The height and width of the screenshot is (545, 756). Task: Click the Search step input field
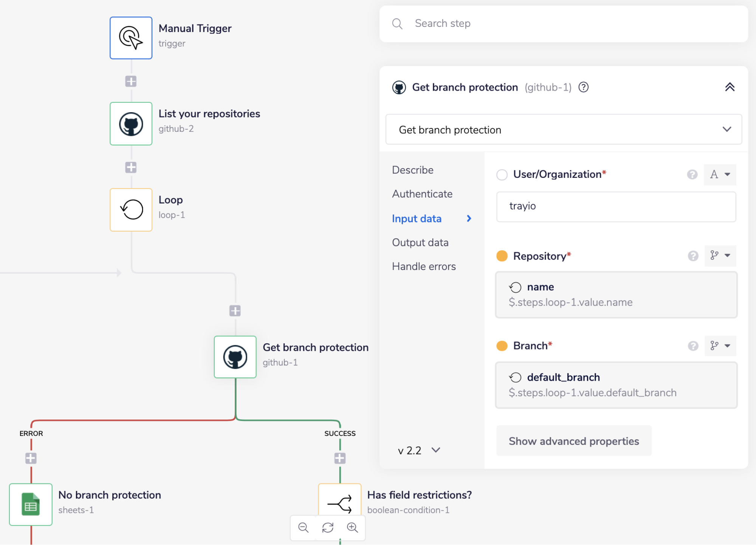563,23
